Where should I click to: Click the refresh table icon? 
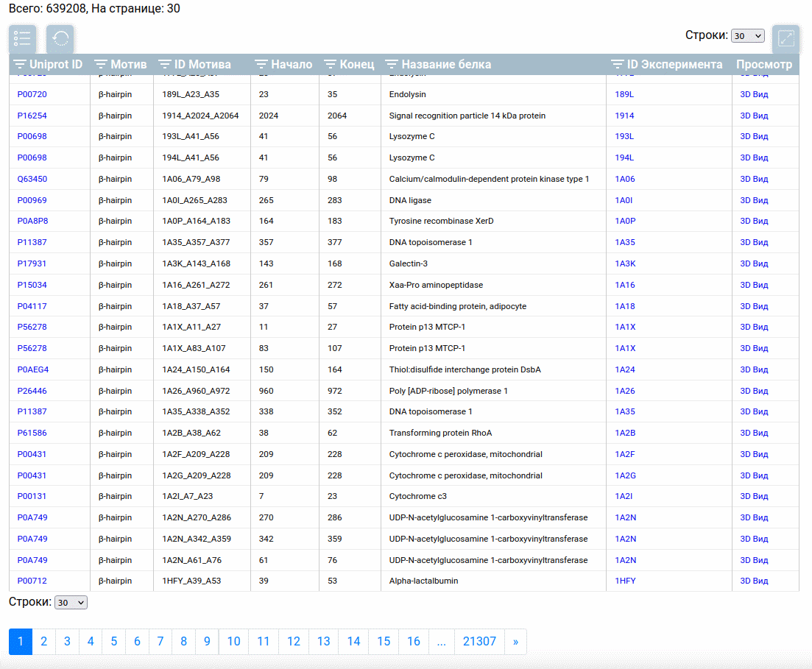(x=60, y=38)
